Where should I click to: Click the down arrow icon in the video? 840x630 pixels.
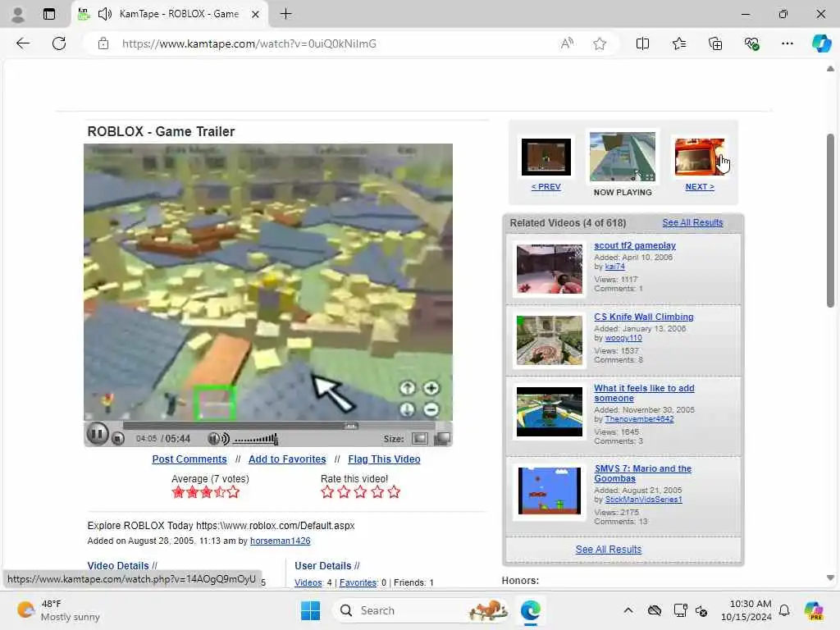408,410
